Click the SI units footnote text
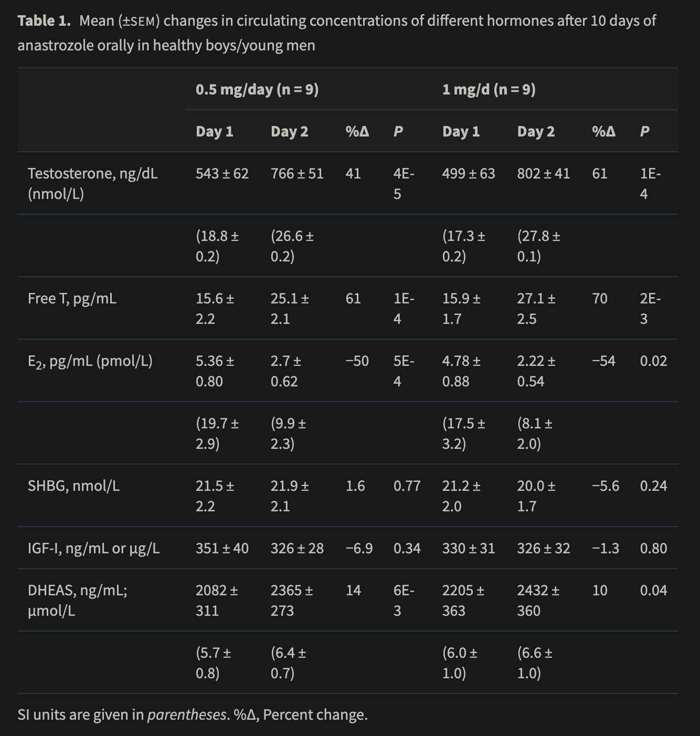700x736 pixels. (x=193, y=714)
